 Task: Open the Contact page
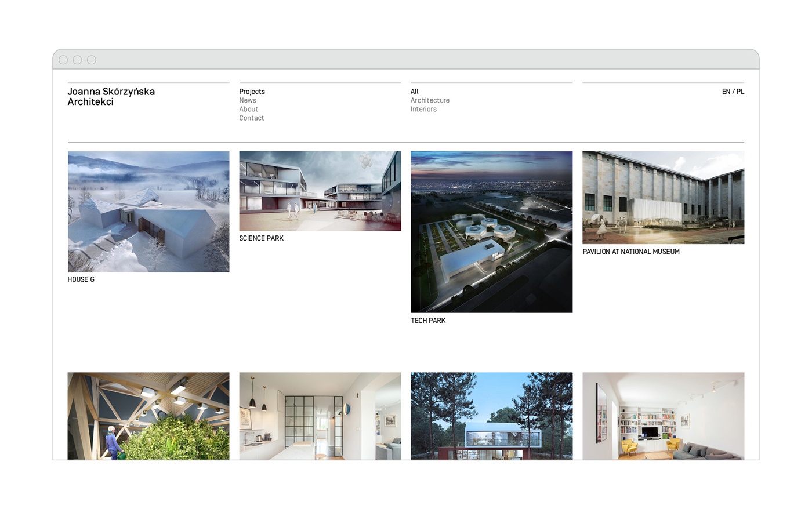[x=251, y=118]
